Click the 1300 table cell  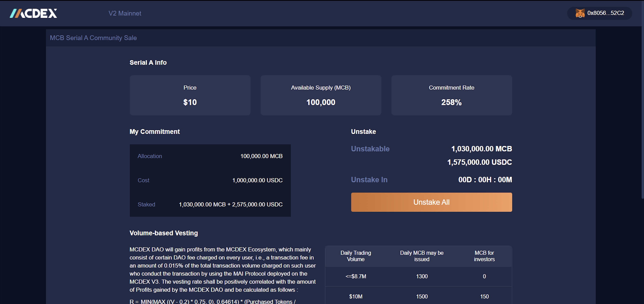(x=422, y=276)
